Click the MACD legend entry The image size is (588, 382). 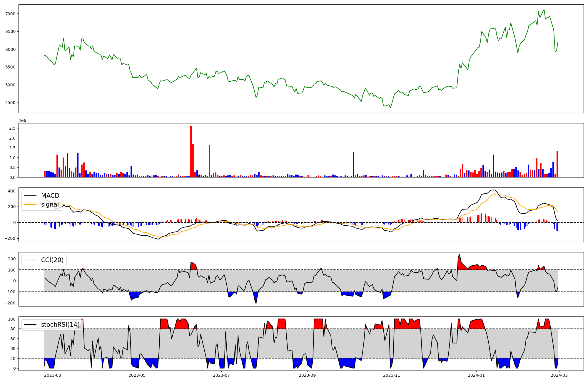tap(50, 196)
